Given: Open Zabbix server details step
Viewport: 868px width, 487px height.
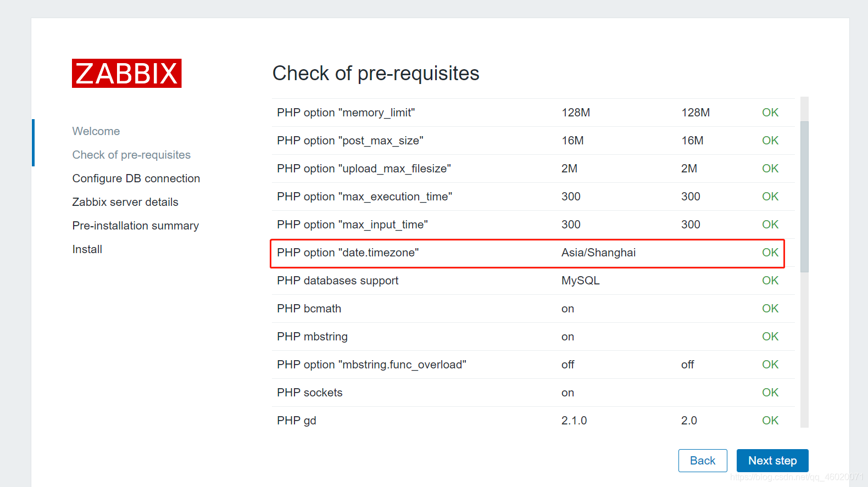Looking at the screenshot, I should coord(125,202).
